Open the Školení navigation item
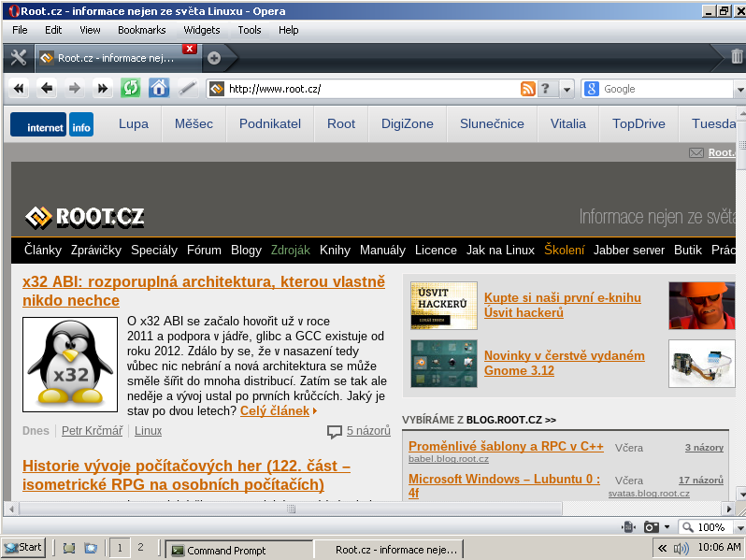Screen dimensions: 746x560 click(565, 250)
